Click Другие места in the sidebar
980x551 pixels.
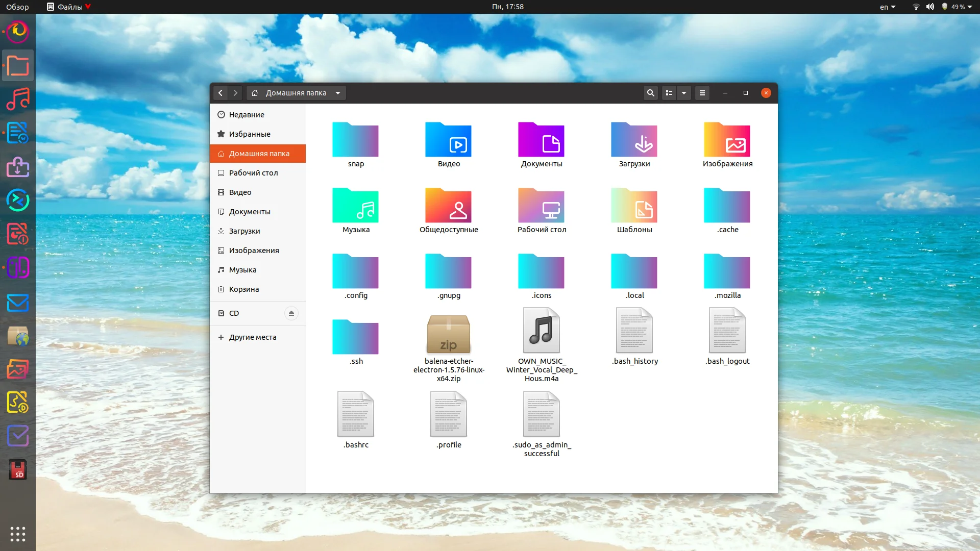tap(252, 337)
